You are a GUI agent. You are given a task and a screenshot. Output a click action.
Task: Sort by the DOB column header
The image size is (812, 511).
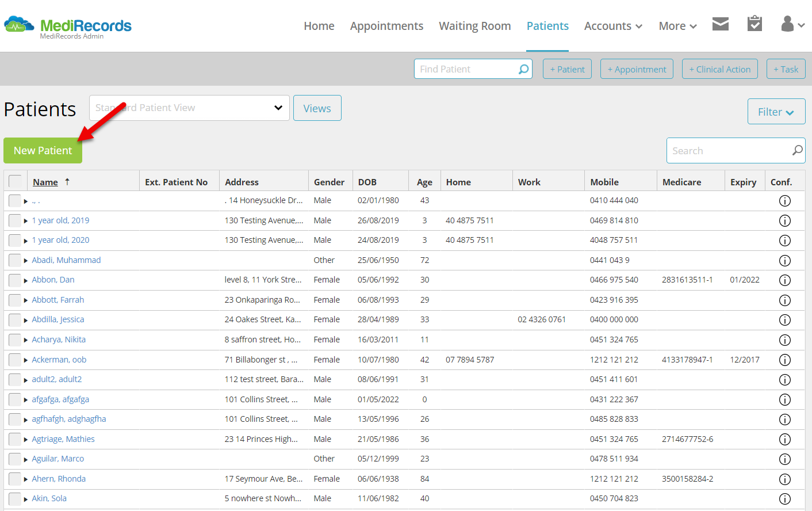pos(367,182)
